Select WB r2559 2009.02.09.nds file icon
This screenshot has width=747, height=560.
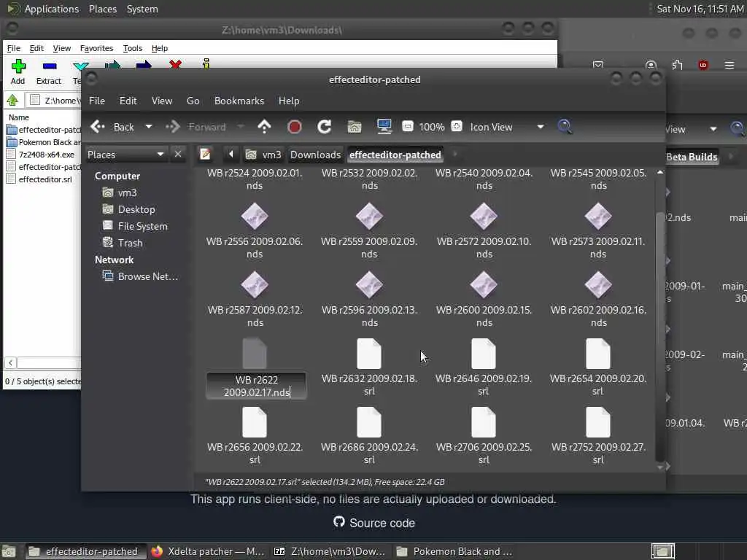point(369,216)
